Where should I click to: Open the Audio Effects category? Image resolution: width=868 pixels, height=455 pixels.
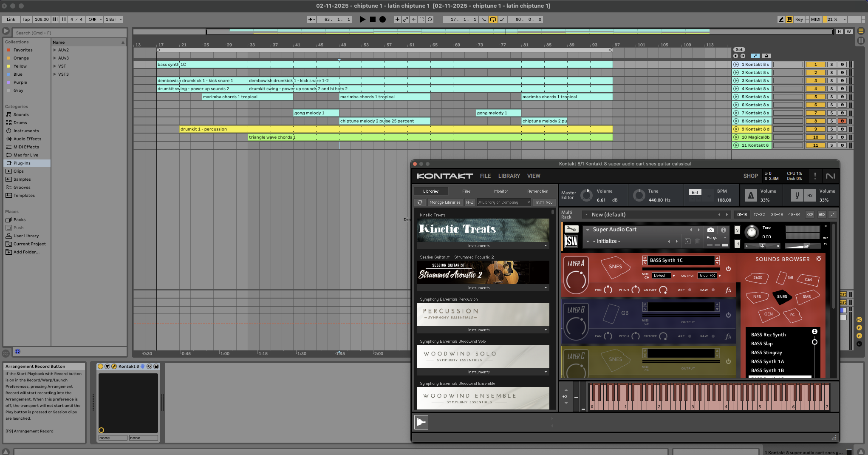(x=27, y=139)
